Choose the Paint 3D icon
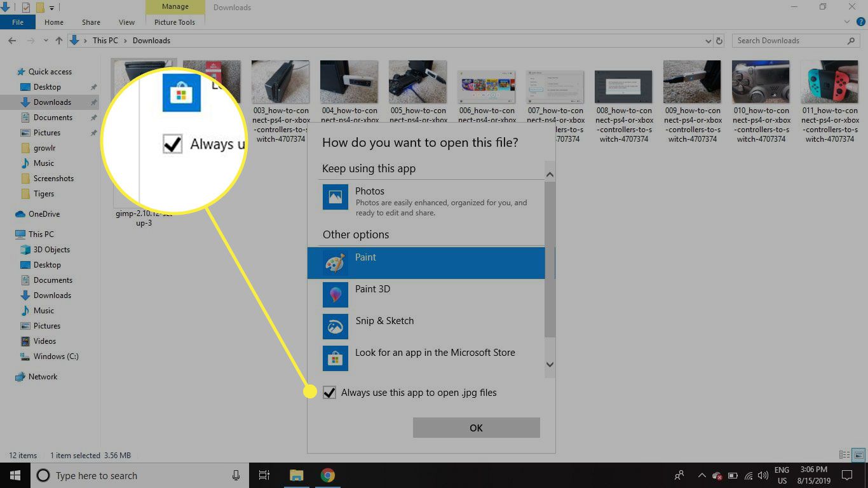 point(336,295)
